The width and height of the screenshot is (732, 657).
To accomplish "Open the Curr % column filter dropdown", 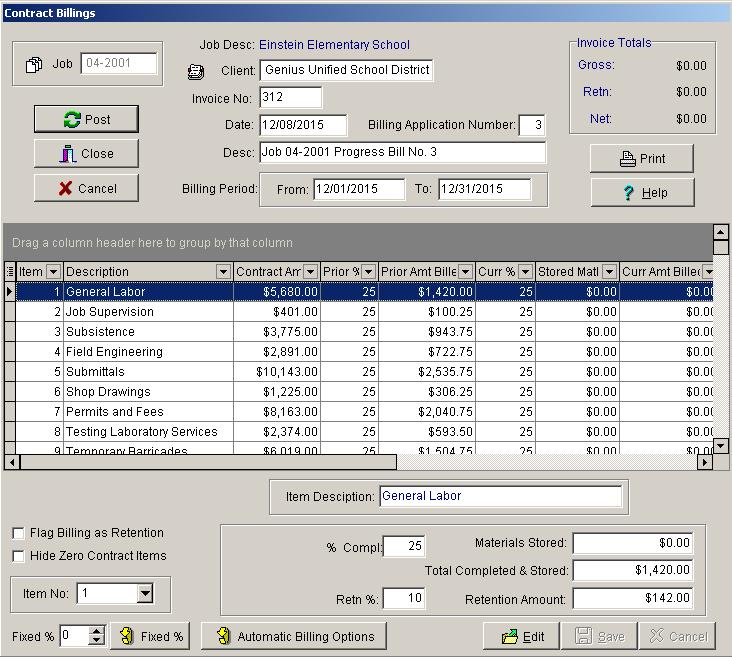I will [526, 272].
